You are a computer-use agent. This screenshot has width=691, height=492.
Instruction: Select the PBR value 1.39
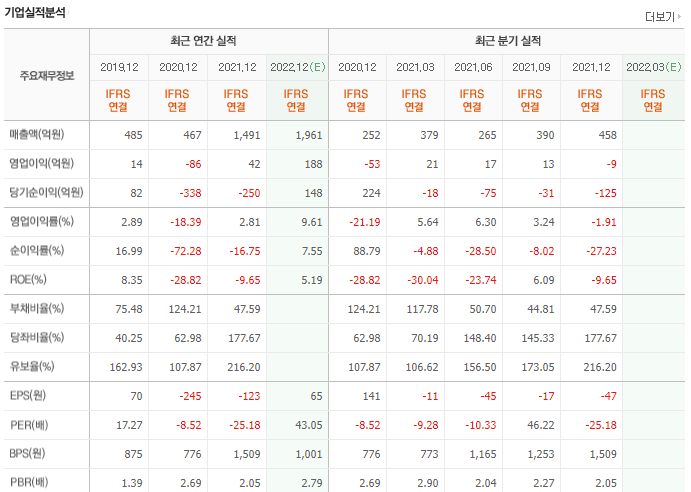click(x=132, y=483)
